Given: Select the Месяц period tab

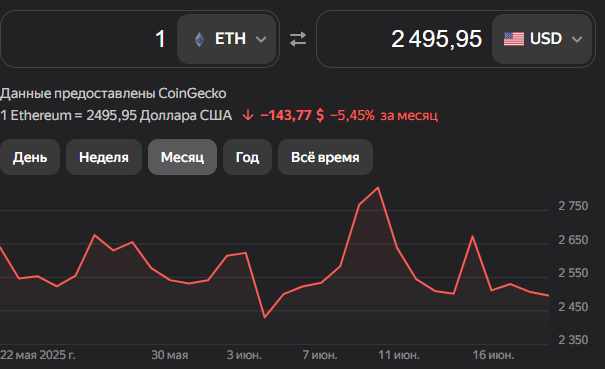Looking at the screenshot, I should coord(183,157).
